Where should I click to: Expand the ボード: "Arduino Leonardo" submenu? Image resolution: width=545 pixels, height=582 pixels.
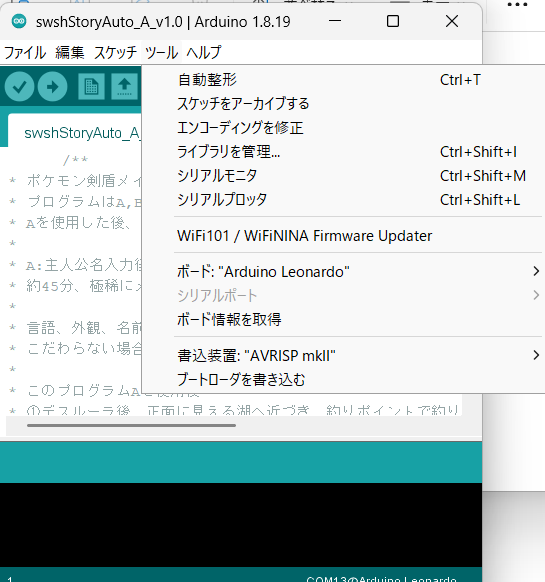(343, 272)
